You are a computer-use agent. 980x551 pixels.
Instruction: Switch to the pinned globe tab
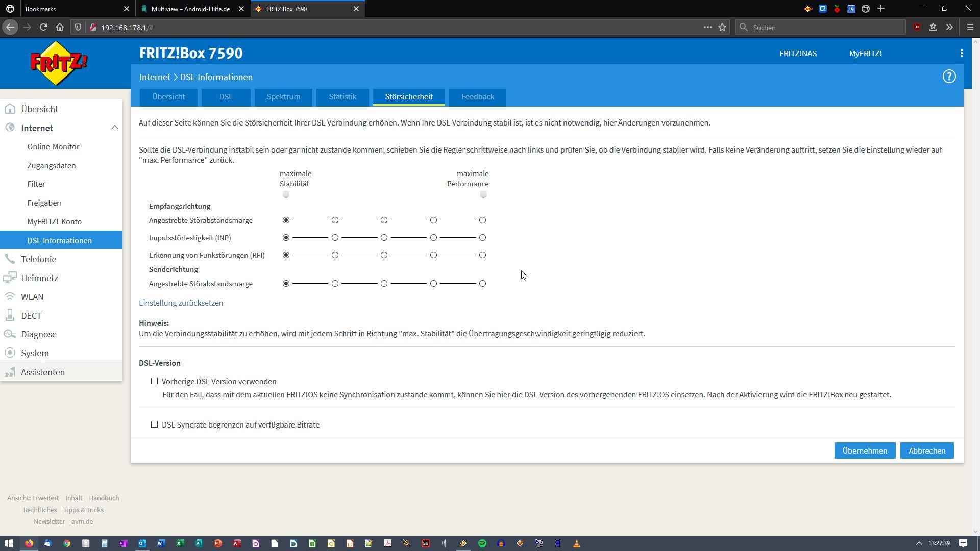pyautogui.click(x=866, y=9)
